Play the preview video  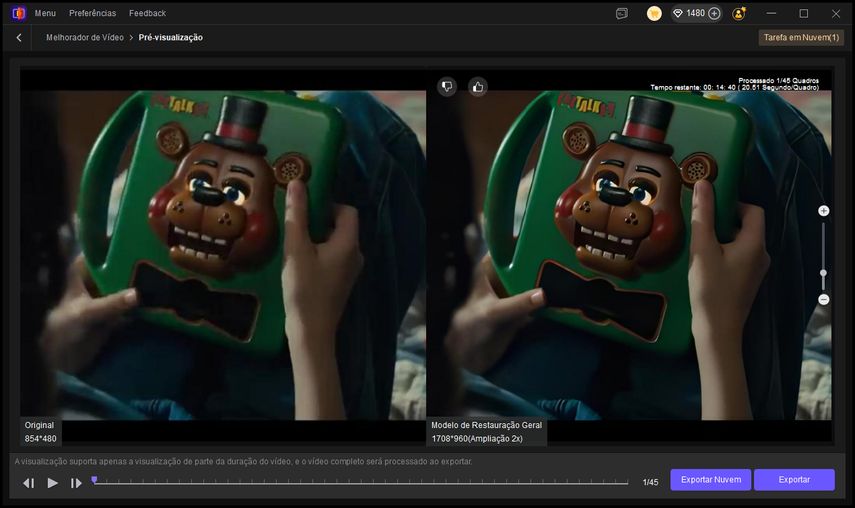52,483
